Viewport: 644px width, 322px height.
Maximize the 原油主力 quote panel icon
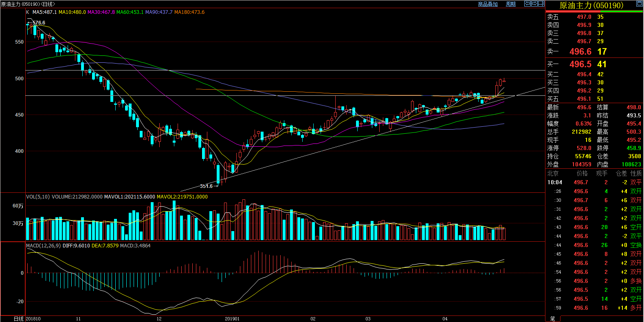pyautogui.click(x=639, y=4)
